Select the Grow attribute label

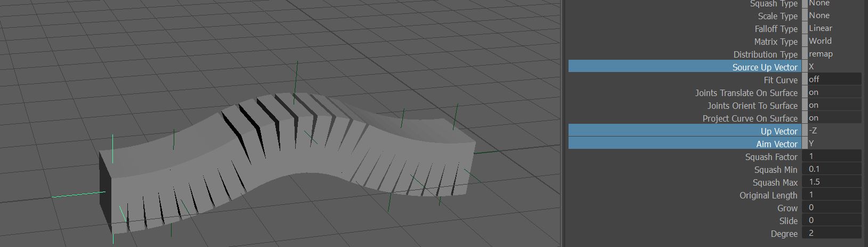787,208
